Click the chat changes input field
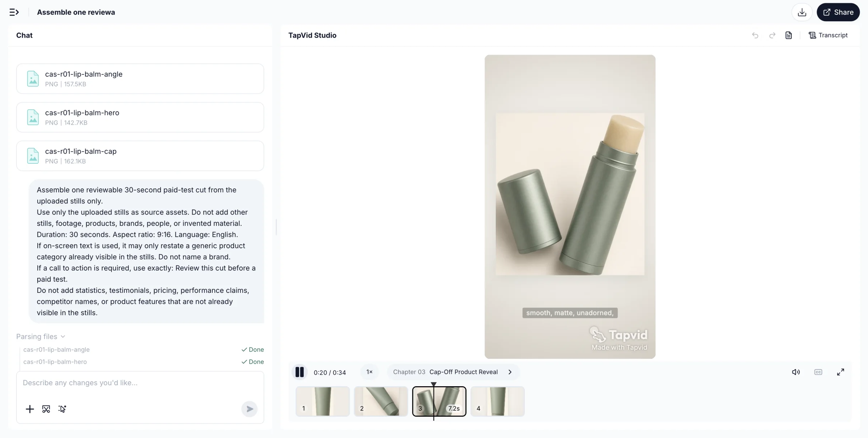This screenshot has height=438, width=868. (x=140, y=383)
